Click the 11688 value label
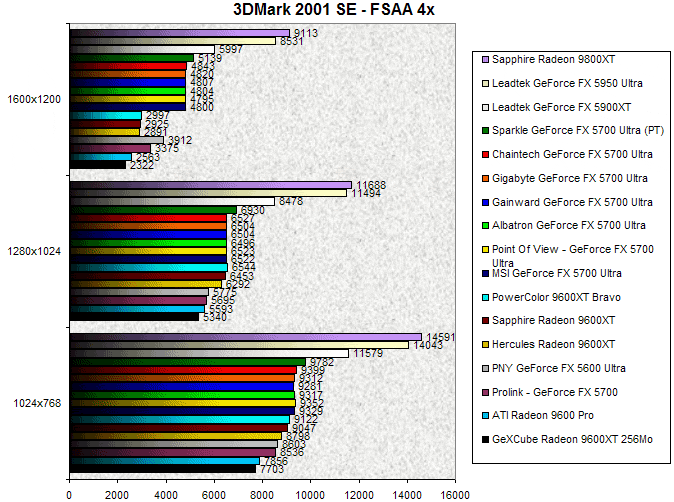 point(371,185)
